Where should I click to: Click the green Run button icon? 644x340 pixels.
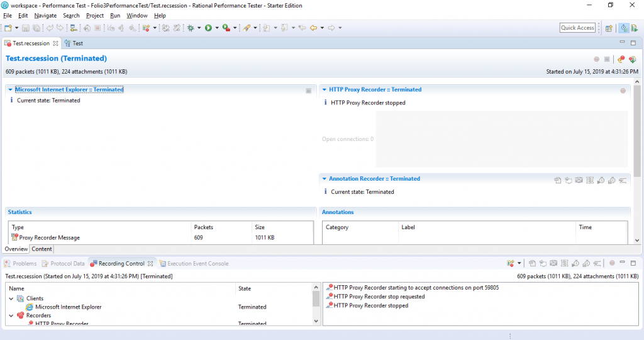(x=208, y=28)
